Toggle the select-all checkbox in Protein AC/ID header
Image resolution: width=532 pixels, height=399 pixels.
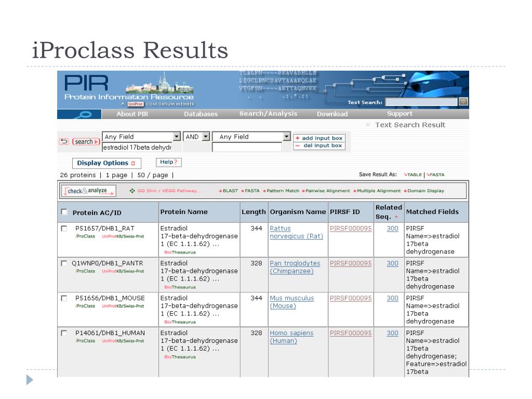click(64, 212)
